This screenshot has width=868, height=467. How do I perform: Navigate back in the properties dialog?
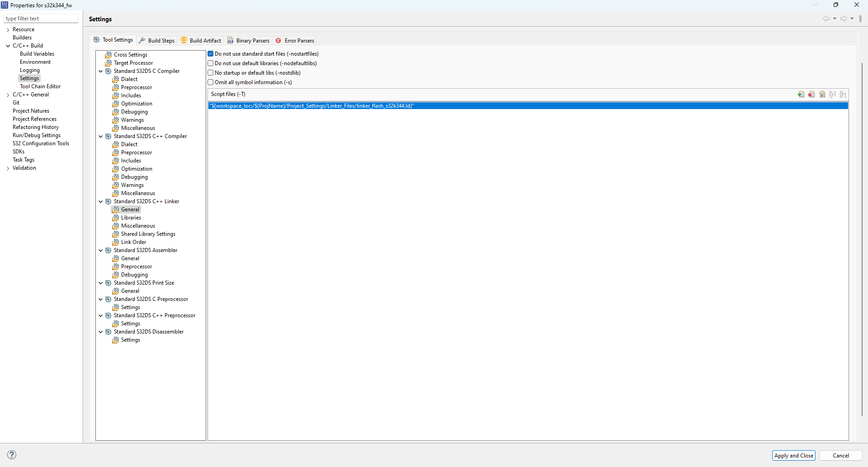826,19
